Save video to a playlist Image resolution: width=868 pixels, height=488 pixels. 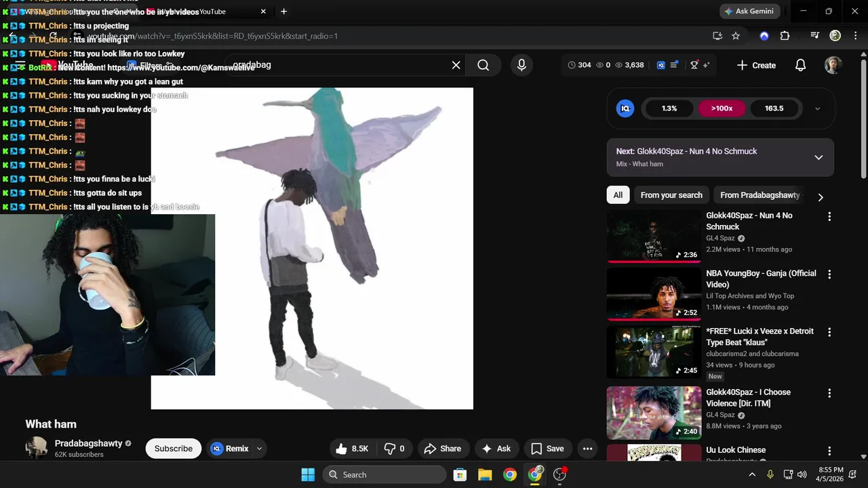point(547,449)
